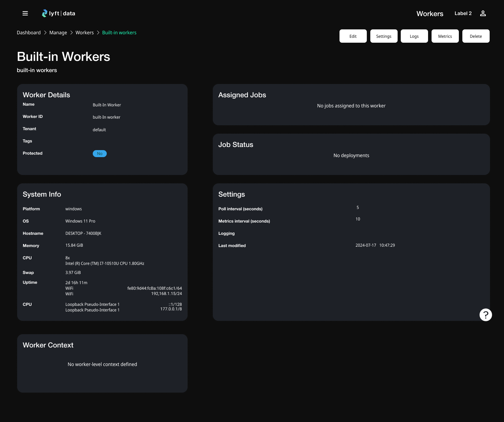The height and width of the screenshot is (422, 504).
Task: Click chevron between Manage and Workers
Action: click(x=71, y=33)
